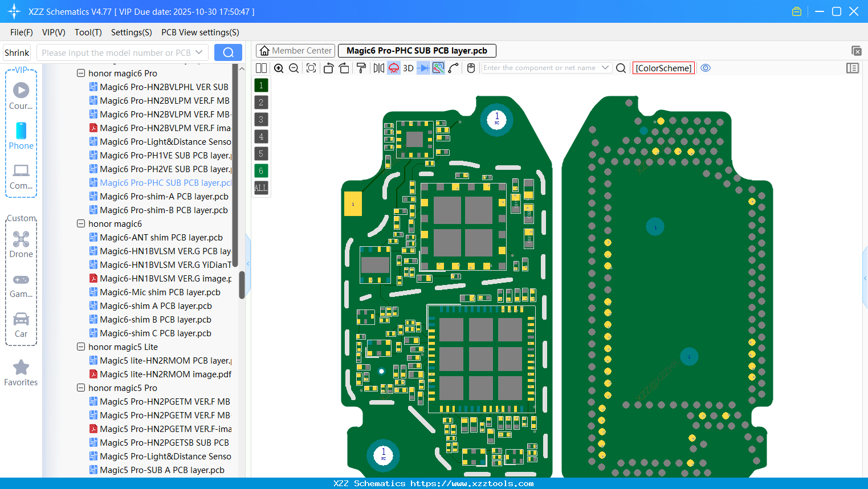Click the mouse settings icon
Screen dimensions: 868x489
pos(471,68)
